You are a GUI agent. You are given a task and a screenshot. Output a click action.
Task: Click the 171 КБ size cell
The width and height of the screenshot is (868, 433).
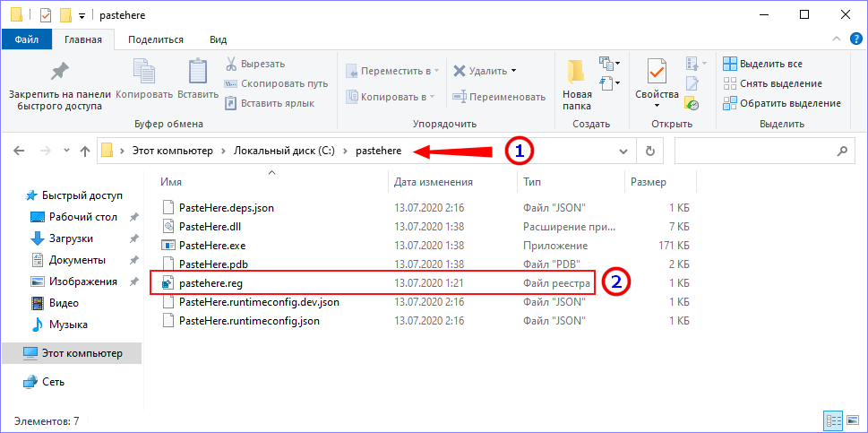pyautogui.click(x=672, y=246)
